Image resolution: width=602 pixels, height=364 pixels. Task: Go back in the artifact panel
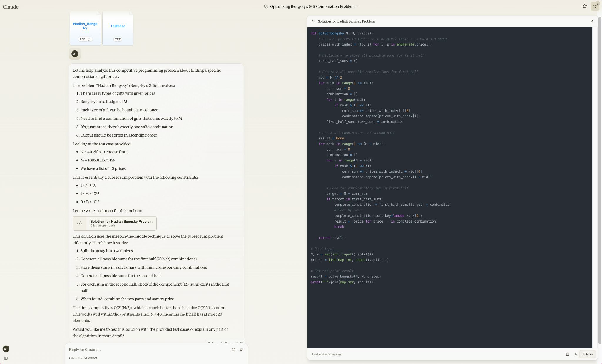point(313,21)
